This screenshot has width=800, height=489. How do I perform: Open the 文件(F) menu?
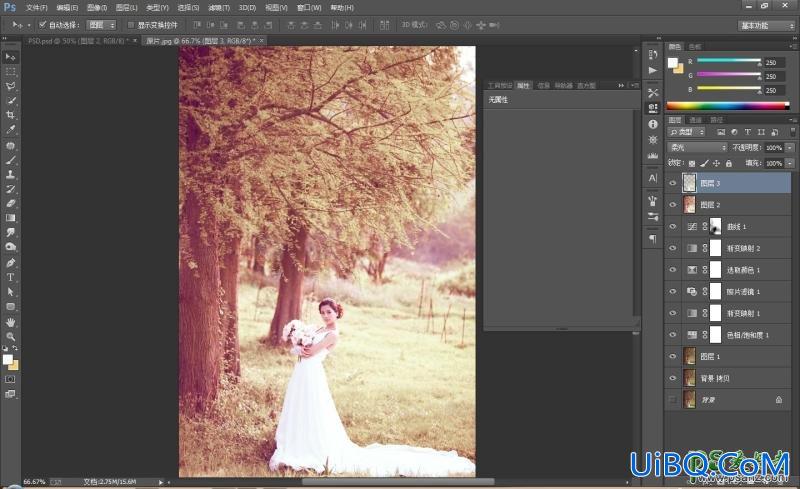click(37, 8)
